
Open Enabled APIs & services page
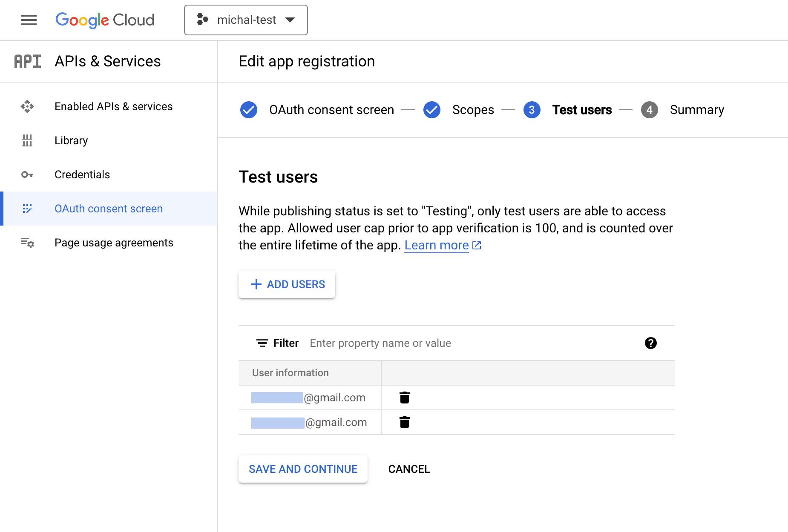[113, 106]
